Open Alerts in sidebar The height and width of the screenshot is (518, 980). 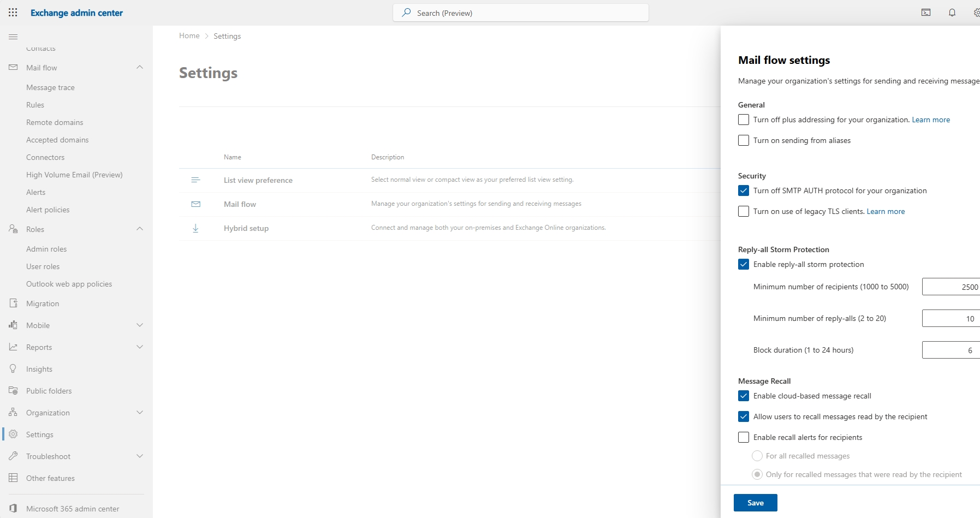pos(35,192)
